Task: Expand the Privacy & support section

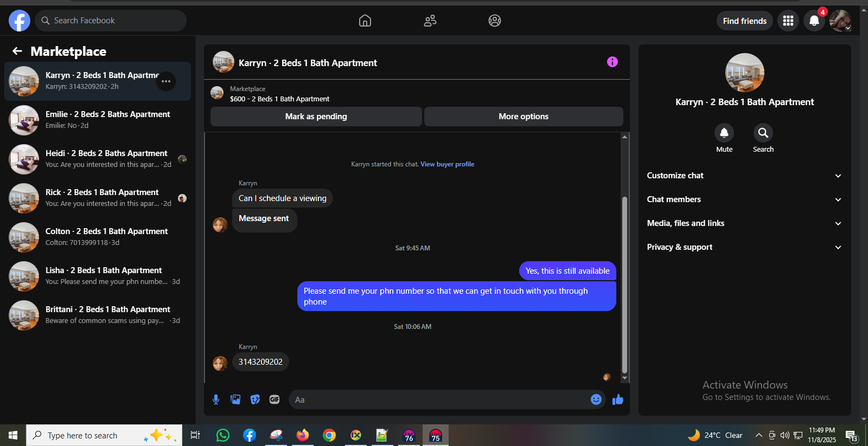Action: point(744,247)
